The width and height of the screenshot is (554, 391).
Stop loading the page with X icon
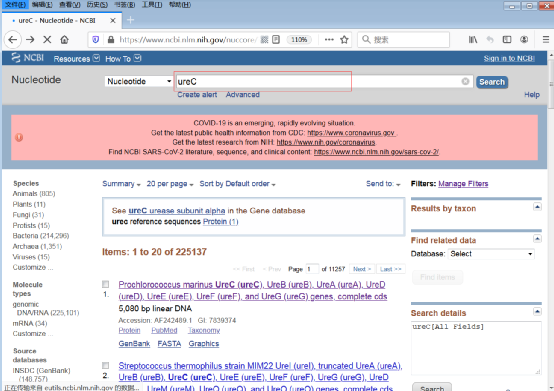[47, 40]
